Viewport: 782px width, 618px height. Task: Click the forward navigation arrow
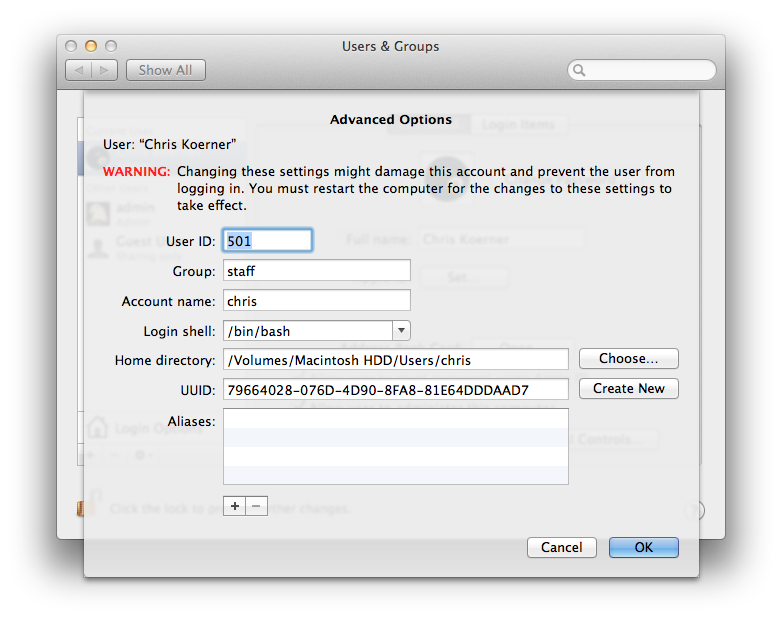pos(104,70)
